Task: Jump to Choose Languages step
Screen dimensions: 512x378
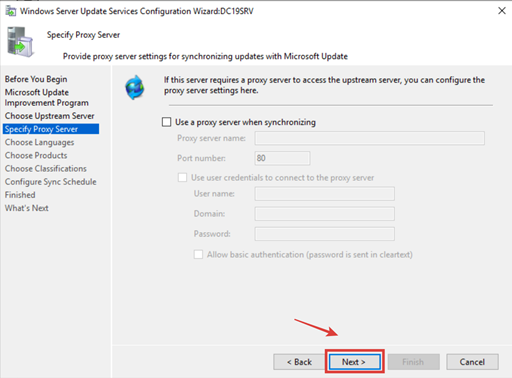Action: [39, 142]
